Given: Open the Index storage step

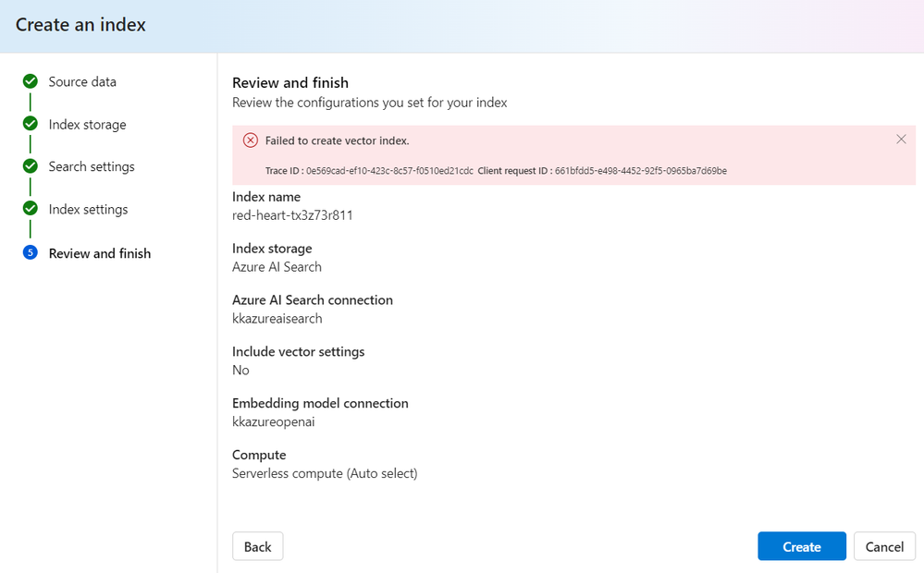Looking at the screenshot, I should point(87,125).
